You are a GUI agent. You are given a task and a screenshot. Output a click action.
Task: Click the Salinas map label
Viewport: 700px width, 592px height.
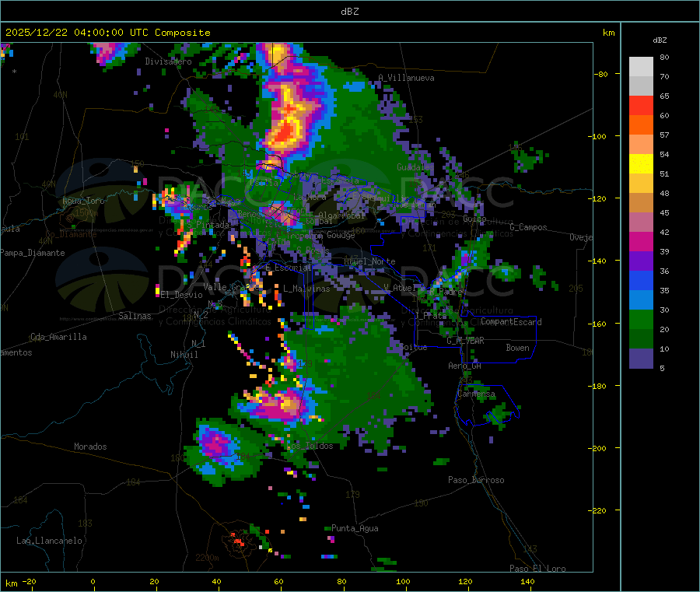[x=135, y=316]
